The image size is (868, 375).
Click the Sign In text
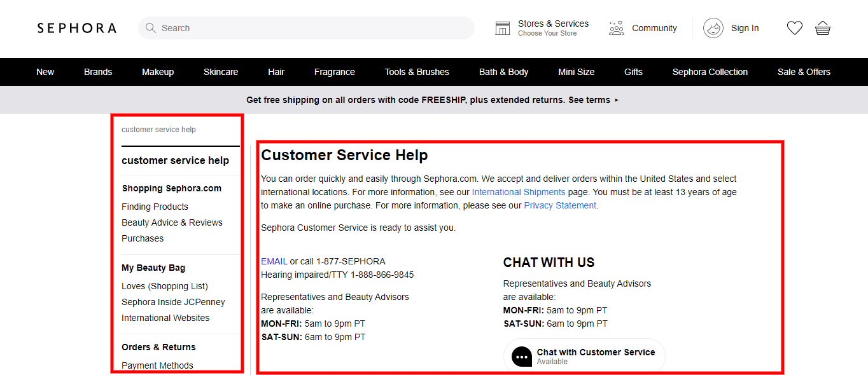pyautogui.click(x=745, y=28)
